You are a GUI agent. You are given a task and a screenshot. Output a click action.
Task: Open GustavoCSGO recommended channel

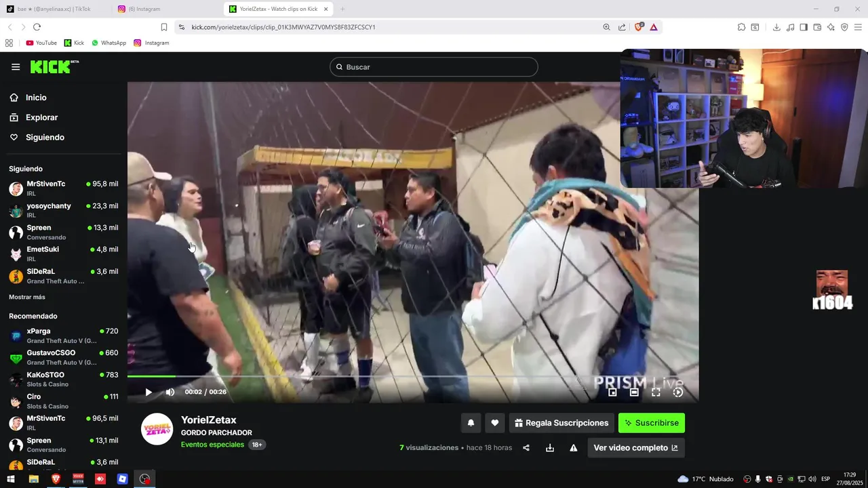(x=63, y=357)
